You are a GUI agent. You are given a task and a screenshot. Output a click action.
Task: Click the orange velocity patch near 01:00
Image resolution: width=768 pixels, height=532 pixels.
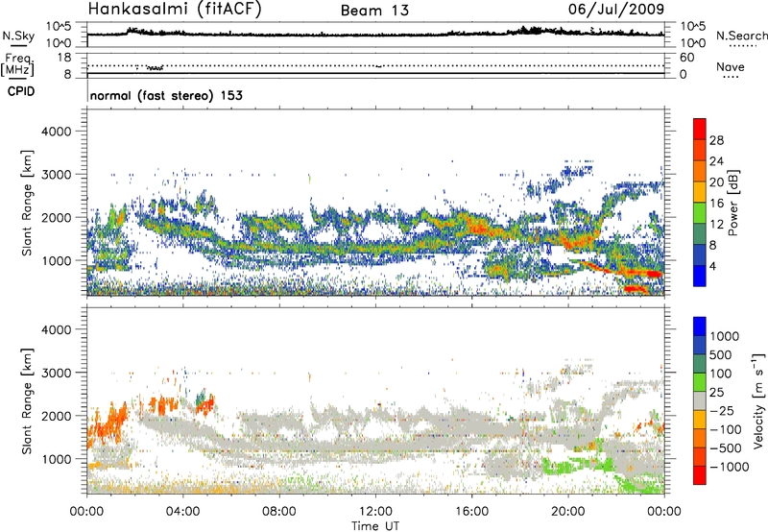[x=108, y=422]
